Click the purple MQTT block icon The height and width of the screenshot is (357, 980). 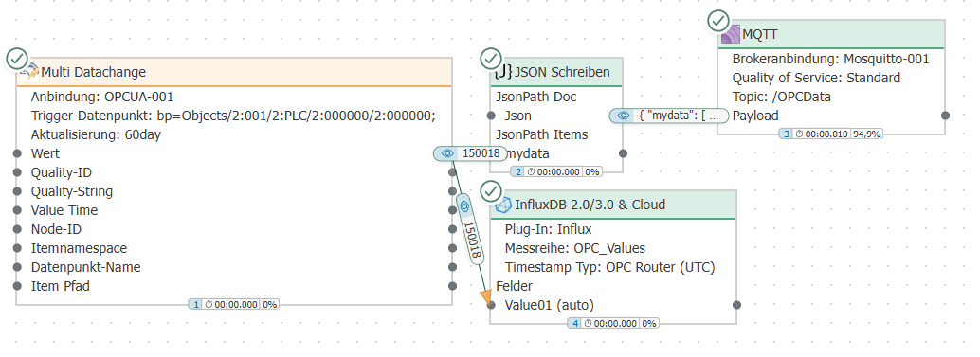pos(731,34)
